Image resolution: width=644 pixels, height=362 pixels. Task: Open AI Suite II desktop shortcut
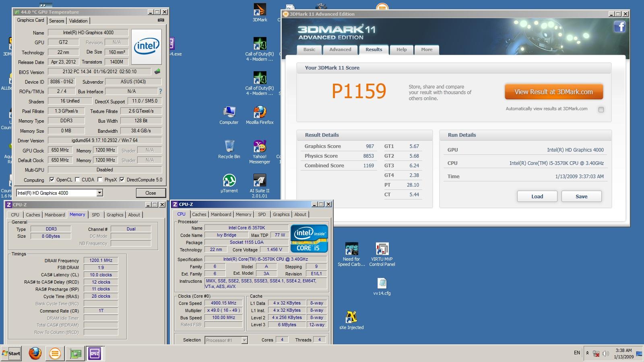click(x=260, y=186)
